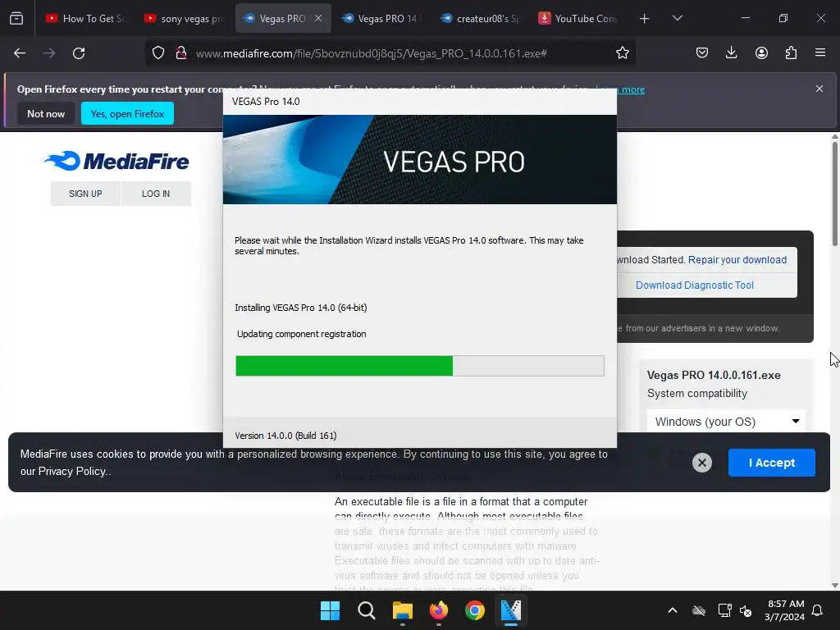Screen dimensions: 840x630
Task: Open a new browser tab with plus icon
Action: pos(645,19)
